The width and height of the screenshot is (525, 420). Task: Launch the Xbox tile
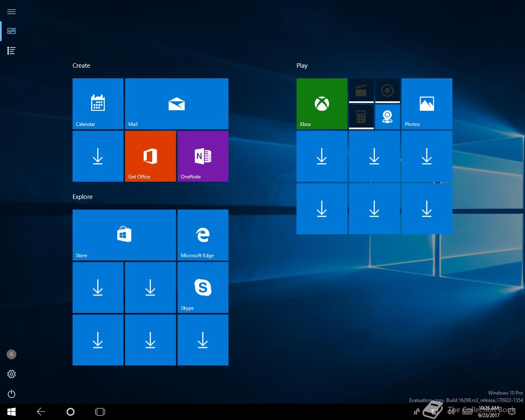point(322,104)
